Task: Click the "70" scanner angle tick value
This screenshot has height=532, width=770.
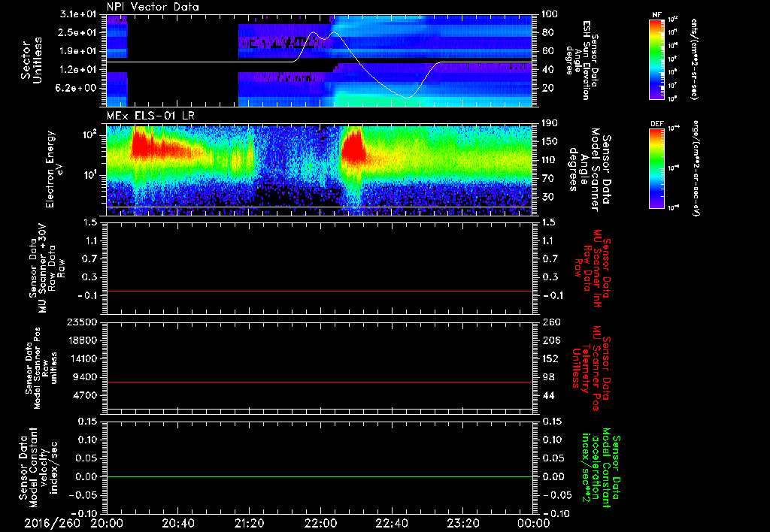Action: pyautogui.click(x=547, y=179)
